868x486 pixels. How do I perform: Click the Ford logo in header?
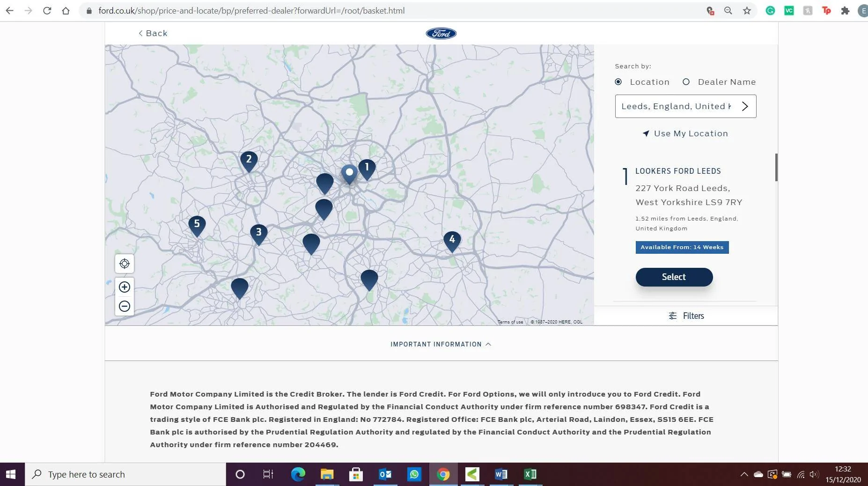pyautogui.click(x=441, y=33)
